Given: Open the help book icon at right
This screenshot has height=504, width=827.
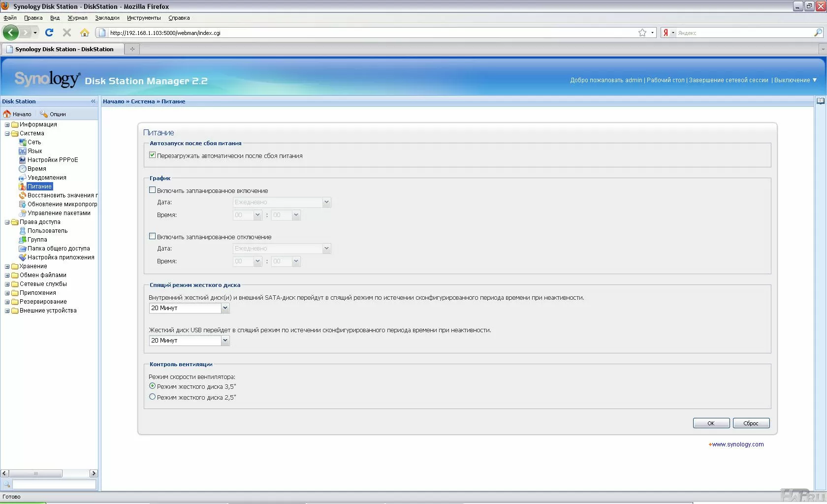Looking at the screenshot, I should (x=820, y=101).
